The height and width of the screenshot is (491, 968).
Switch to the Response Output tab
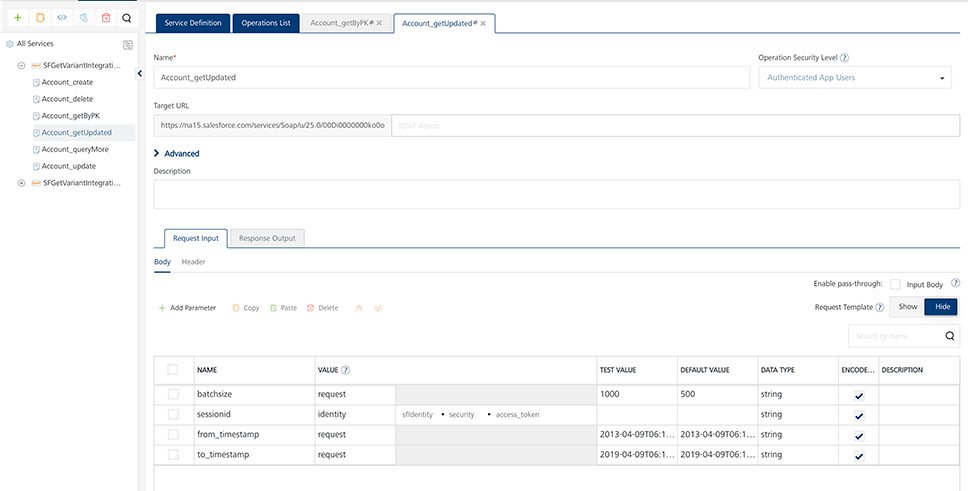[x=267, y=238]
